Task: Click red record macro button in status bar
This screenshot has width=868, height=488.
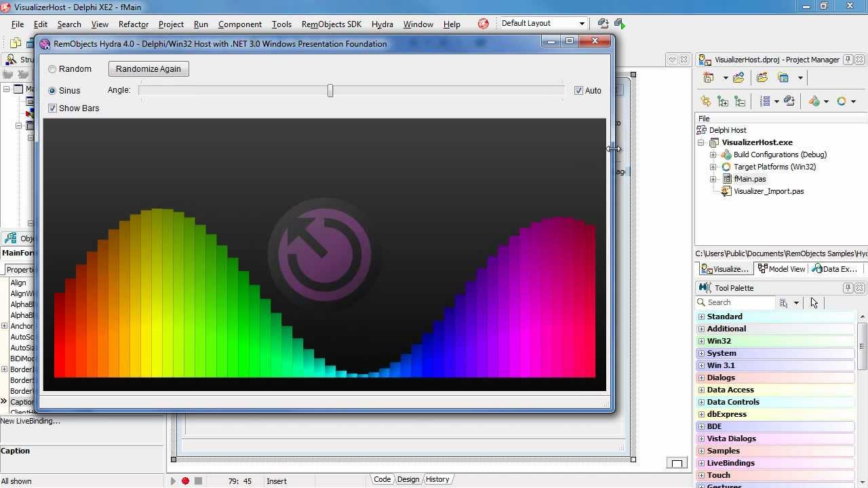Action: [185, 481]
